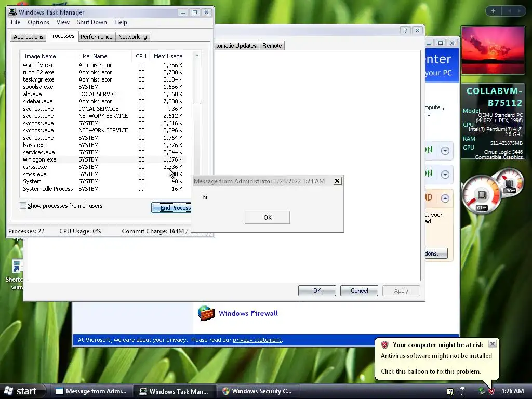Click the scroll up arrow of process list
Image resolution: width=532 pixels, height=399 pixels.
(x=197, y=55)
